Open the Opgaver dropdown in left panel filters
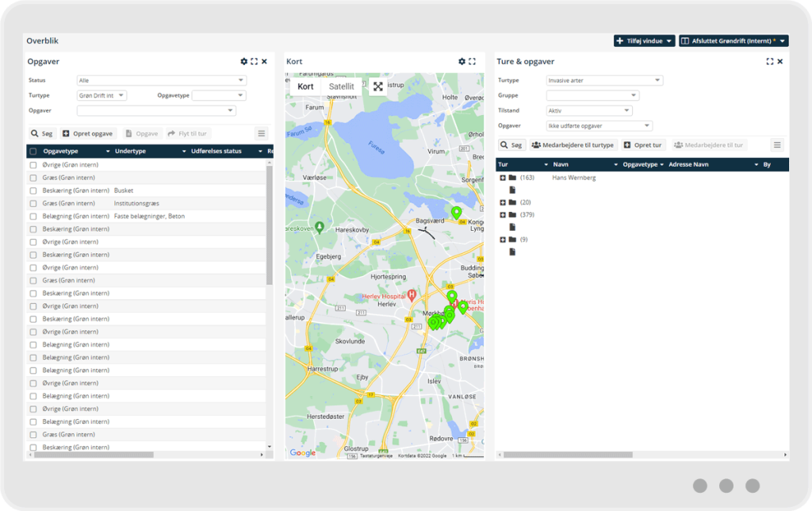This screenshot has height=511, width=812. 156,110
